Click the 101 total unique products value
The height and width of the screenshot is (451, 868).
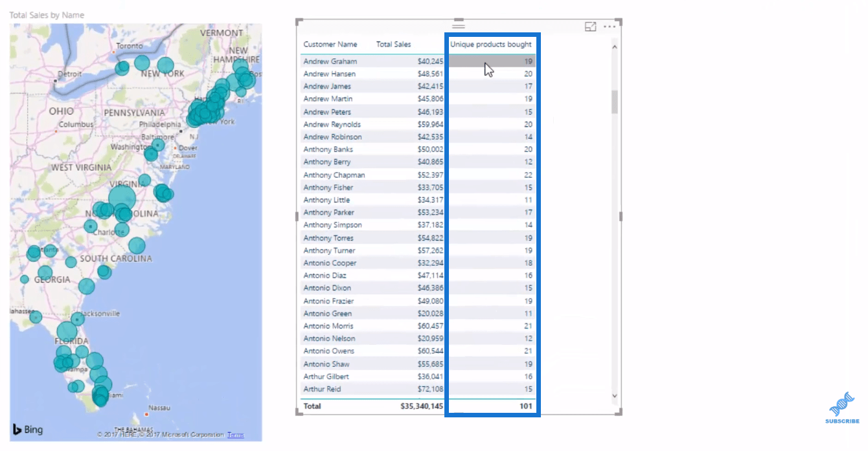pyautogui.click(x=525, y=406)
